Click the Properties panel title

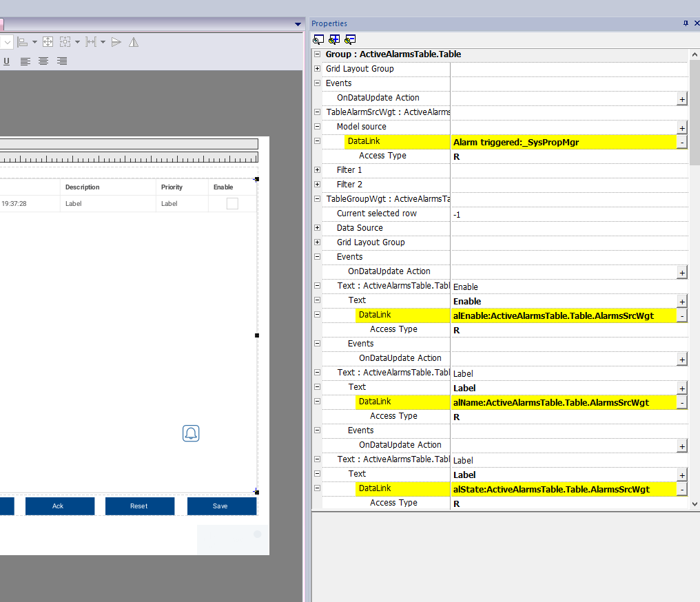[x=329, y=23]
